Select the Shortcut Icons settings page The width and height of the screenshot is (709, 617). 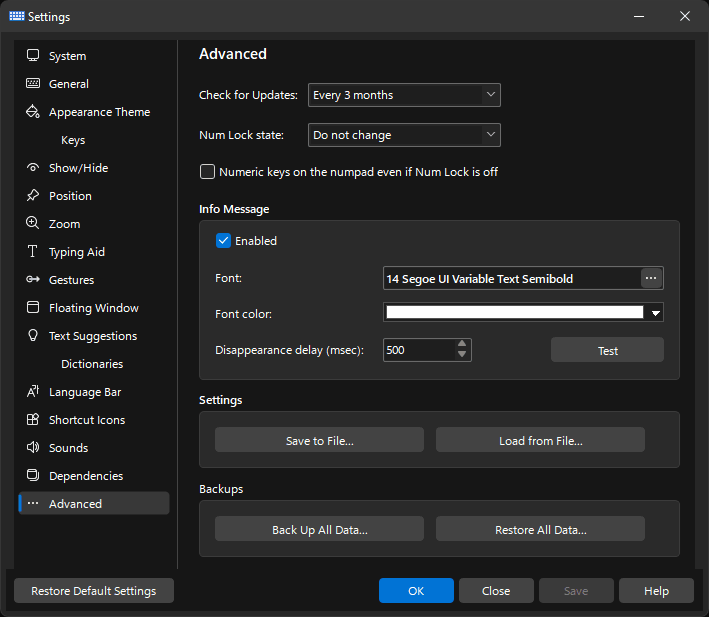(94, 419)
